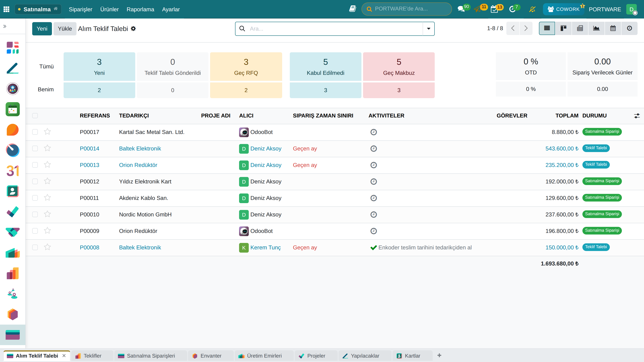Switch to activity view
644x362 pixels.
(x=629, y=28)
